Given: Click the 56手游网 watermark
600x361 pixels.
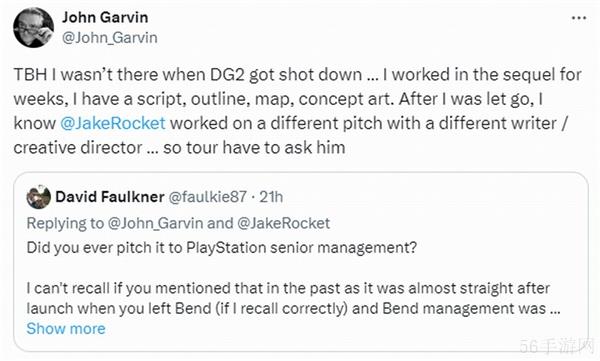Looking at the screenshot, I should 557,346.
